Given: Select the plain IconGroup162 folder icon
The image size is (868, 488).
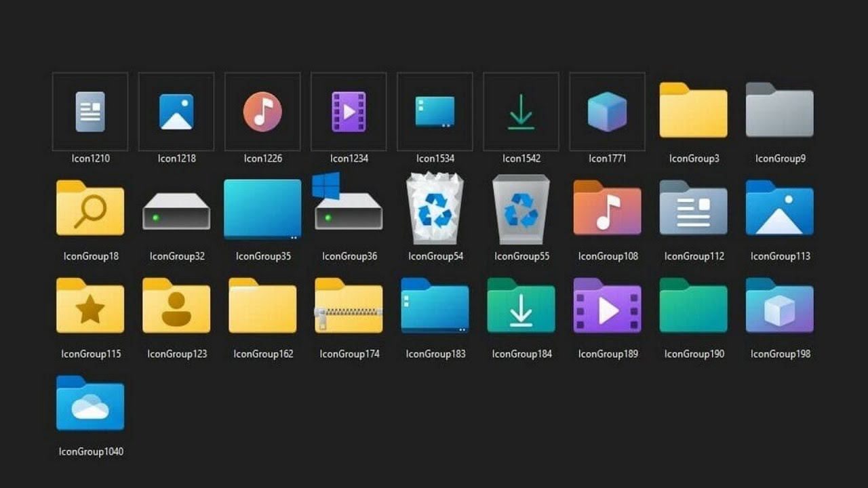Looking at the screenshot, I should 262,305.
